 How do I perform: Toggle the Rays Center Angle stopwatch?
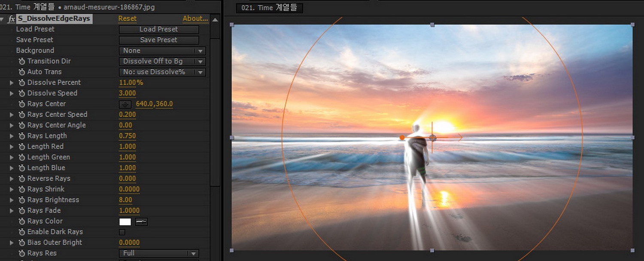point(21,125)
